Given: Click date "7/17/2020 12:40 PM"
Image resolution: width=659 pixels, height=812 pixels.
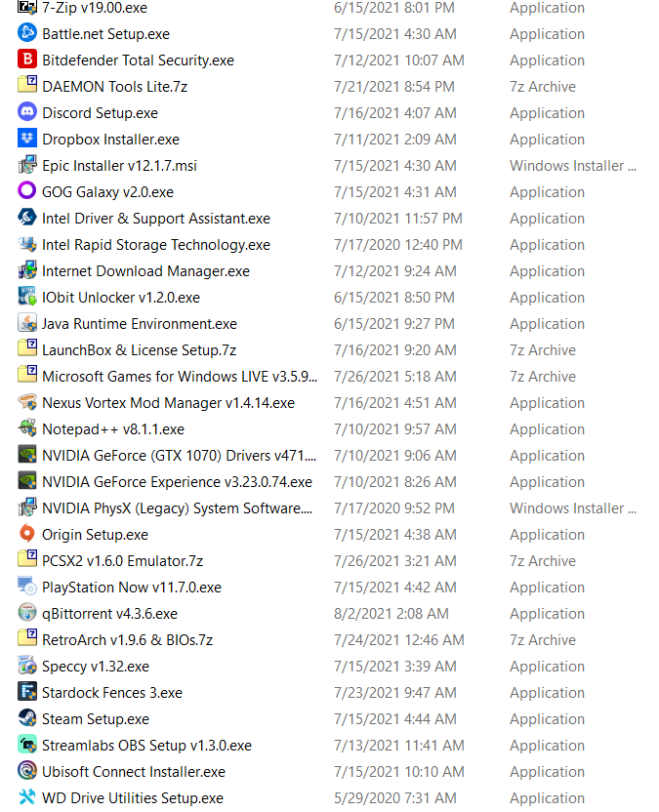Looking at the screenshot, I should [x=398, y=246].
